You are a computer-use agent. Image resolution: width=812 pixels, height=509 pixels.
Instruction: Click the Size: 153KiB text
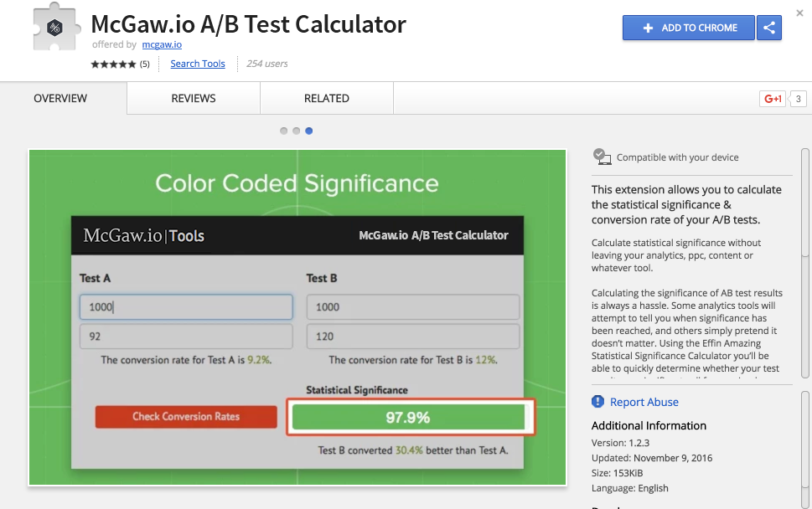(x=618, y=473)
